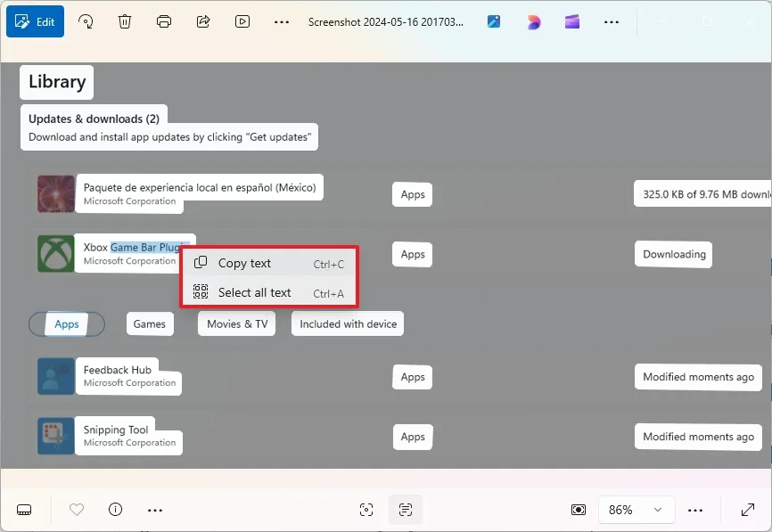772x532 pixels.
Task: Expand more options at bottom right
Action: pos(695,509)
